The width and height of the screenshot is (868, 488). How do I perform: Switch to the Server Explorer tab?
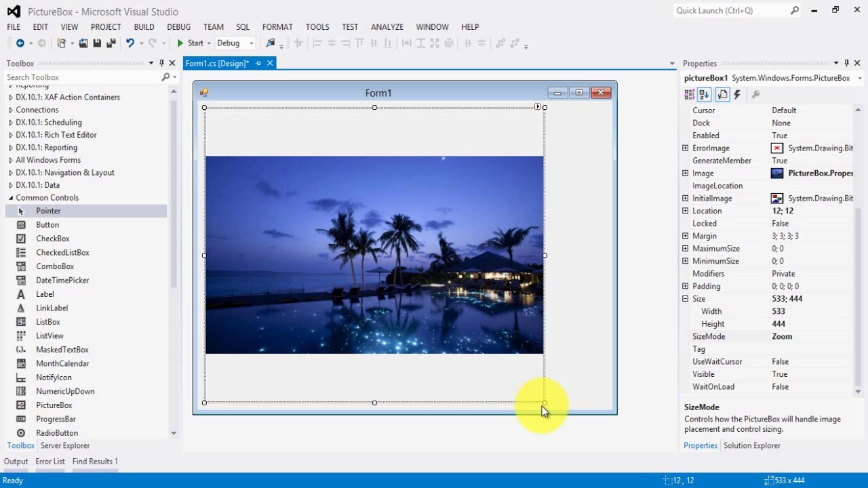pos(65,445)
